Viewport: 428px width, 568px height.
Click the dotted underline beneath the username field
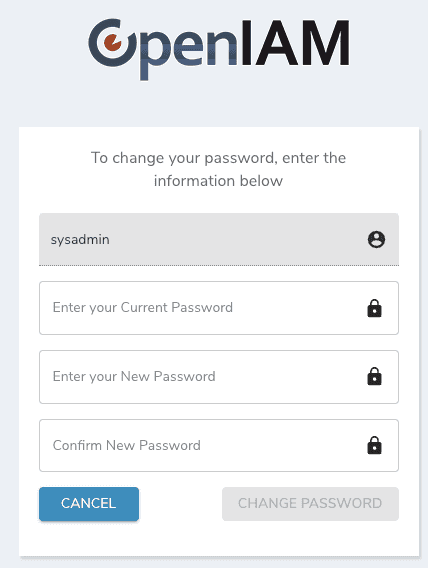[219, 265]
